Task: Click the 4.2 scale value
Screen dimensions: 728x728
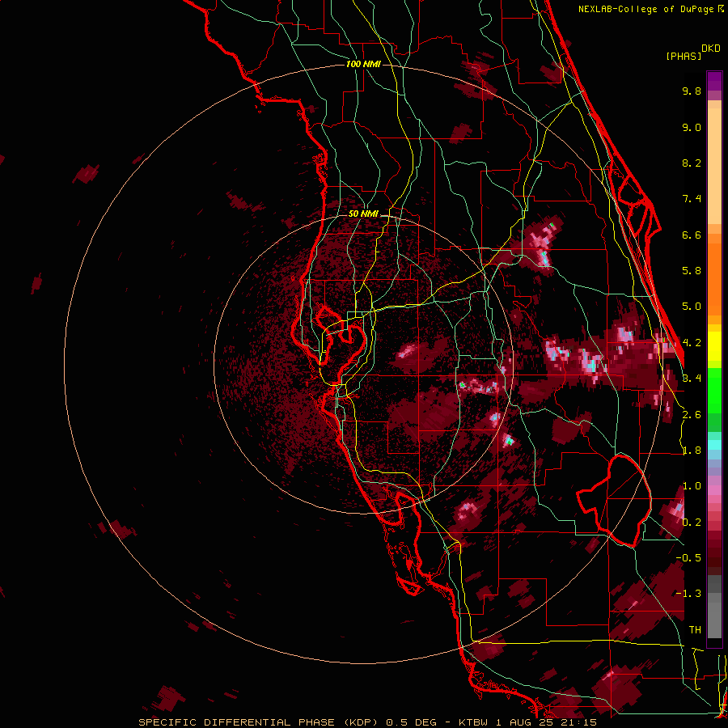Action: tap(692, 343)
